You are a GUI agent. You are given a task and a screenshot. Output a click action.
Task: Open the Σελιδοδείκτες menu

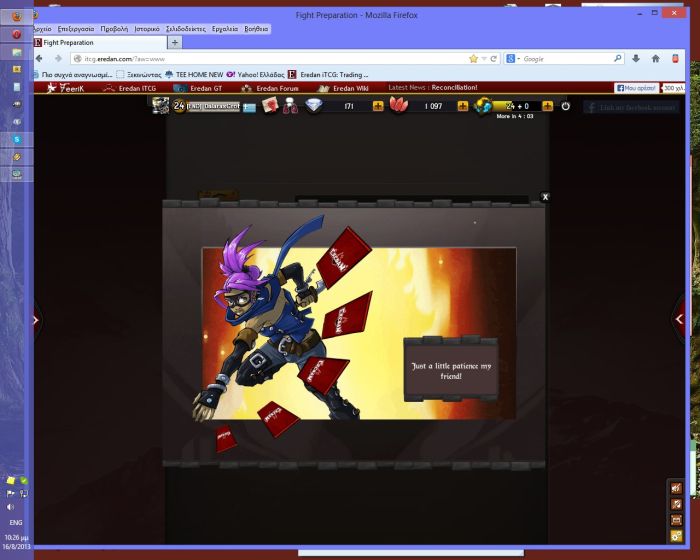click(186, 29)
